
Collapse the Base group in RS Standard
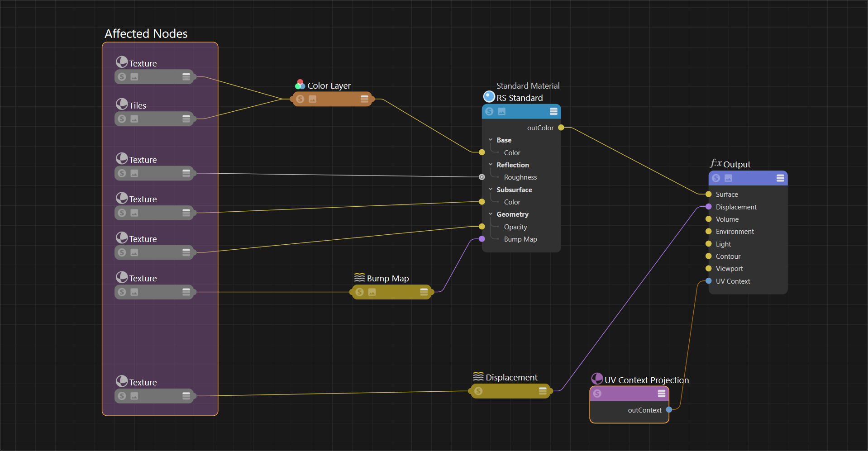(x=491, y=140)
